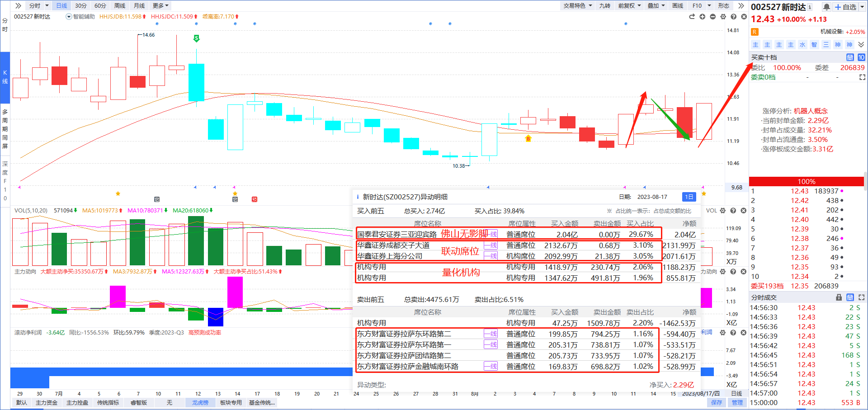The image size is (868, 410).
Task: Click the 保存 button
Action: pos(717,402)
